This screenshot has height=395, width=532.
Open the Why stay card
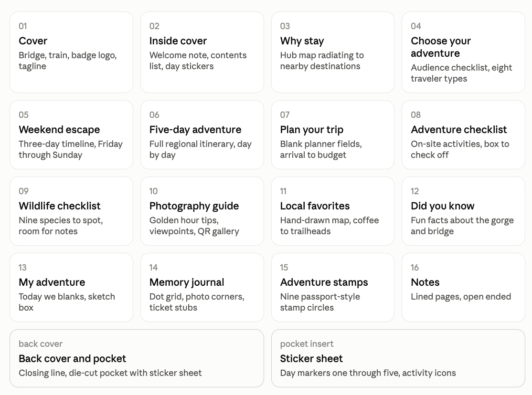point(333,52)
